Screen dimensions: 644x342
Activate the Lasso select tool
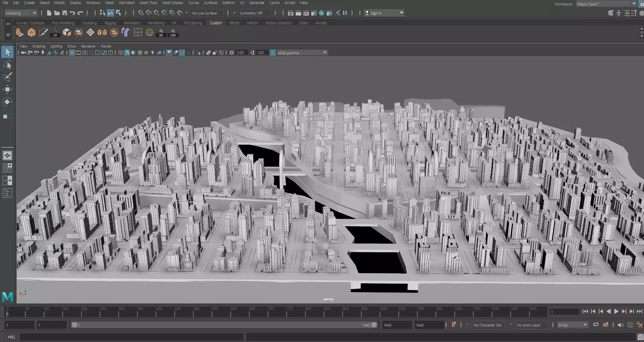click(7, 64)
